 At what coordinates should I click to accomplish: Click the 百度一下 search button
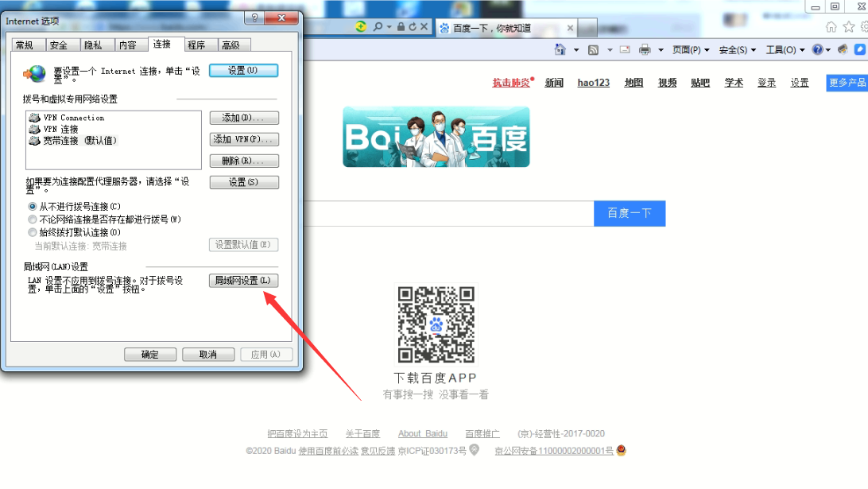pos(630,213)
